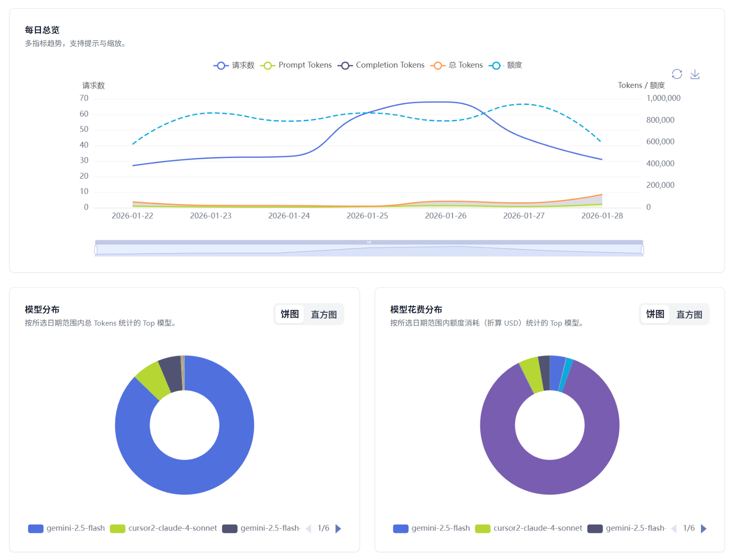
Task: Toggle gemini-2.5-flash legend in 模型分布
Action: pyautogui.click(x=66, y=528)
